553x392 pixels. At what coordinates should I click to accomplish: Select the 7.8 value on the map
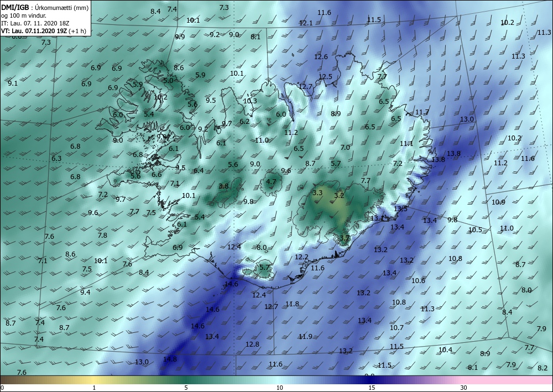(x=102, y=235)
